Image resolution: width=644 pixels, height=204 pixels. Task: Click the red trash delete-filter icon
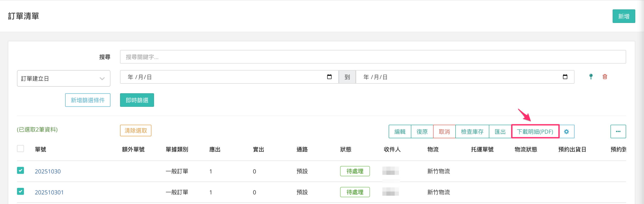(605, 77)
